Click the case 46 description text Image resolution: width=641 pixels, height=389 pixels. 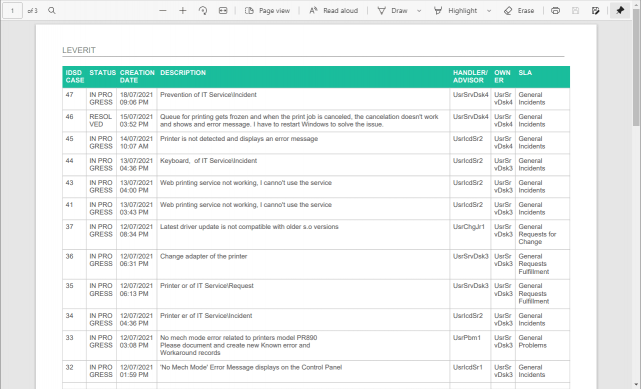pos(299,121)
